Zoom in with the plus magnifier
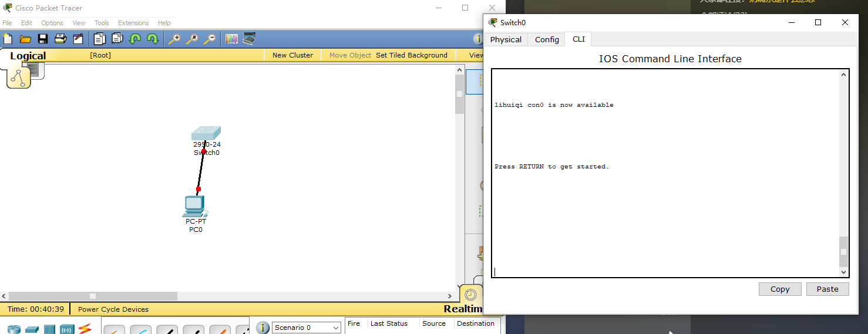 [x=174, y=39]
